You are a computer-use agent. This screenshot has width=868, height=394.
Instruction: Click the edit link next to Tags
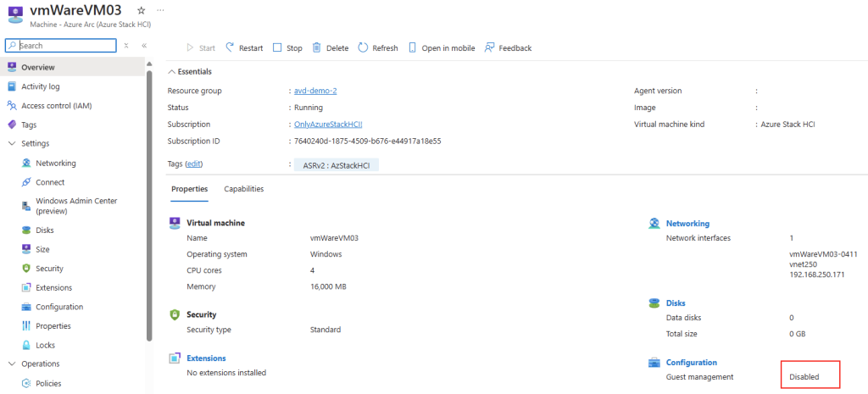click(x=194, y=164)
